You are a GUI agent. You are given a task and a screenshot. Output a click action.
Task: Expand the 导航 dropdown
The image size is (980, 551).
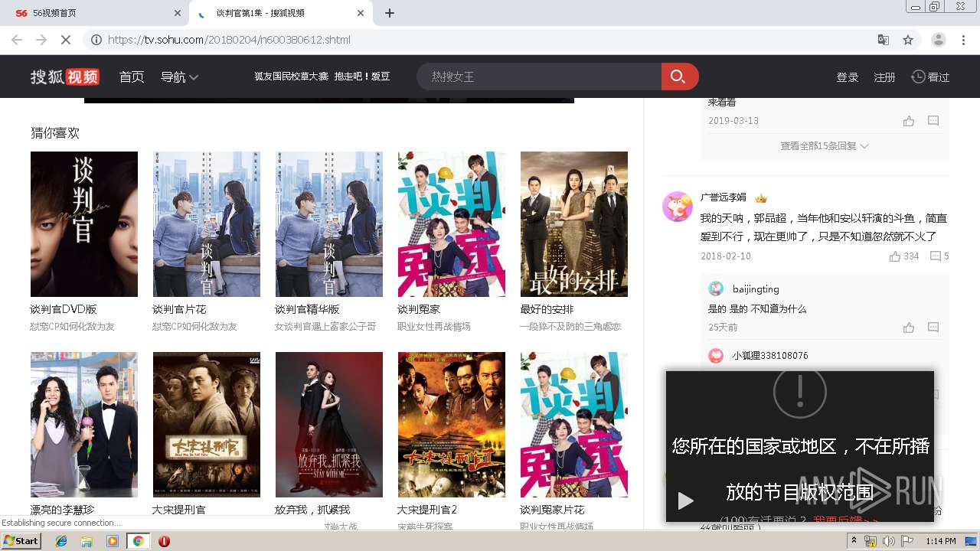click(x=180, y=77)
